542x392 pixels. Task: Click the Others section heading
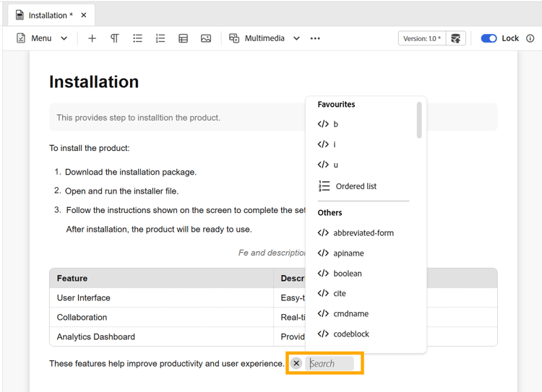[330, 213]
